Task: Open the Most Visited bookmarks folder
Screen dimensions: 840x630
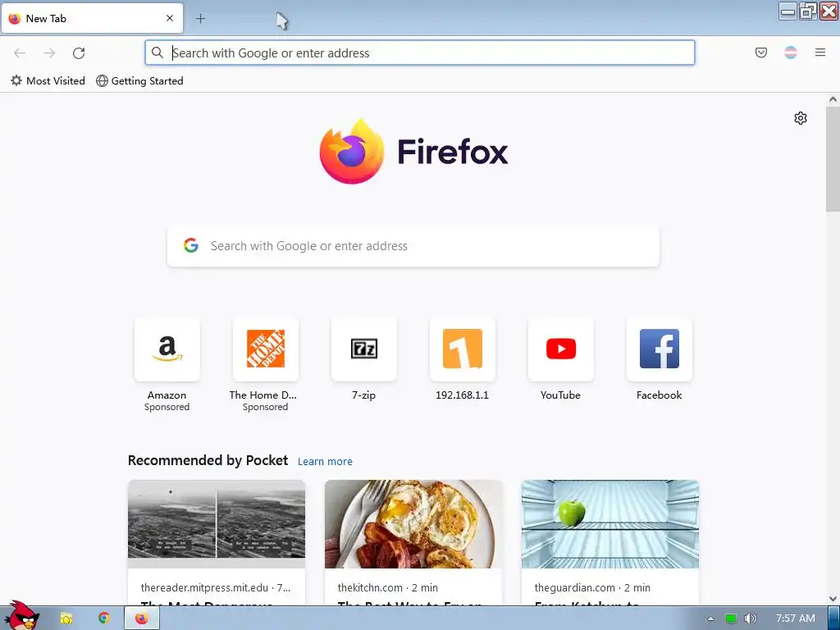Action: [48, 81]
